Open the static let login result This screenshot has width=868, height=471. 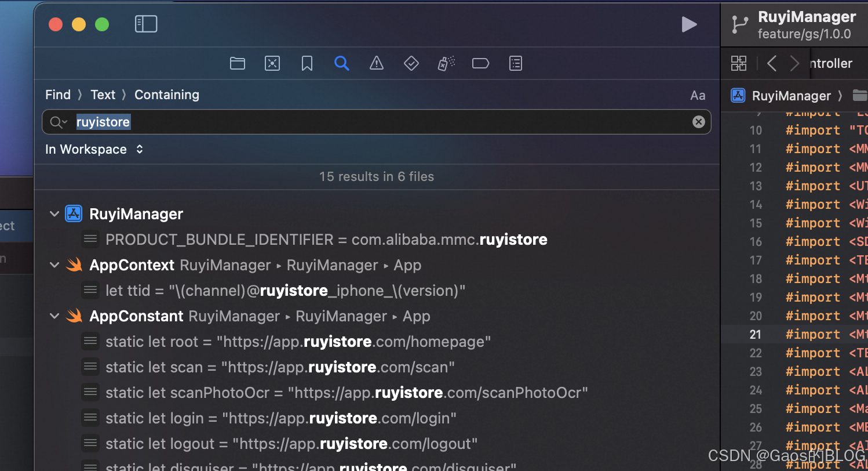tap(281, 418)
